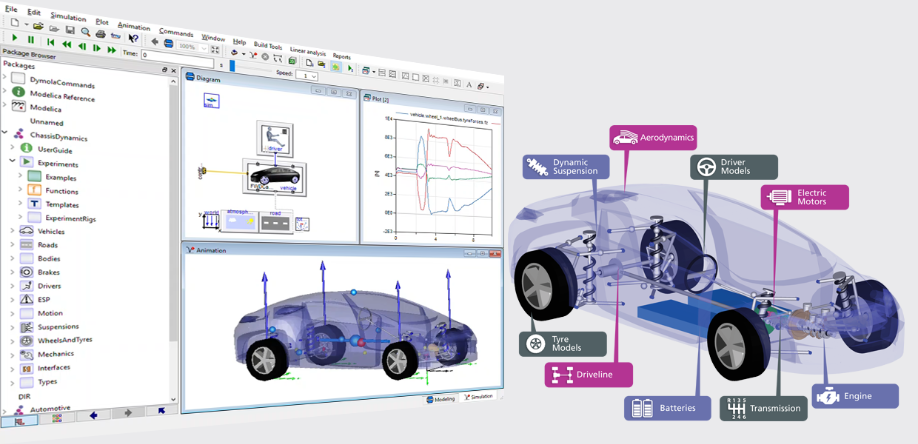Select the ESP tree item

pyautogui.click(x=44, y=299)
